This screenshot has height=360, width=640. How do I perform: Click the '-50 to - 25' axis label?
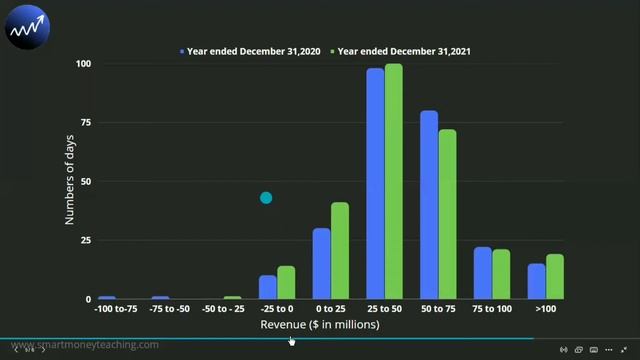click(223, 309)
